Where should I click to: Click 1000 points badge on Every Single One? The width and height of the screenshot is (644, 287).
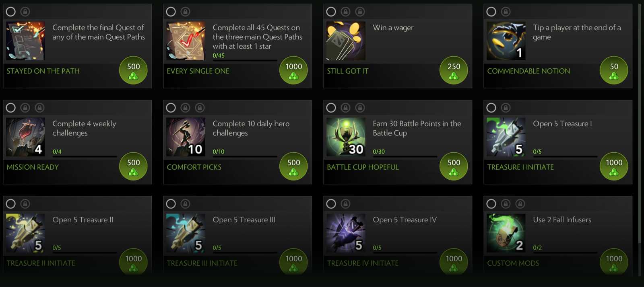293,70
